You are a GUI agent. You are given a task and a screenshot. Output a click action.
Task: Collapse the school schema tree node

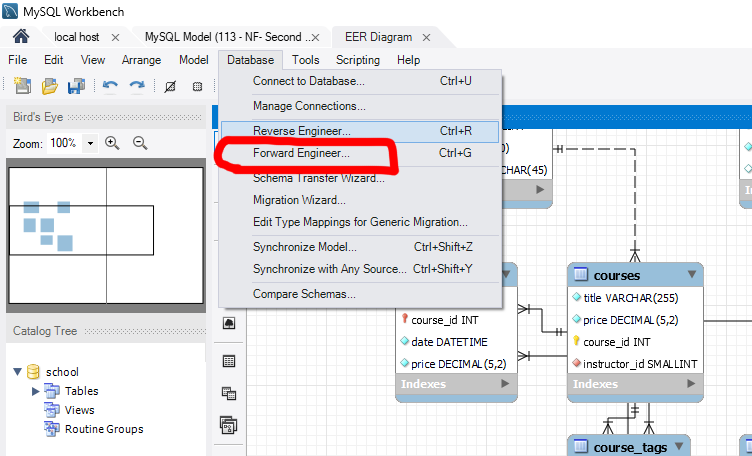(18, 371)
